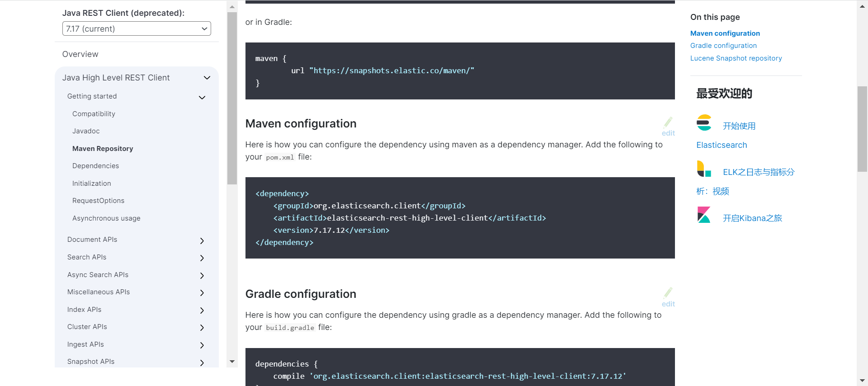Click the Elasticsearch logo icon
Viewport: 868px width, 386px height.
704,123
